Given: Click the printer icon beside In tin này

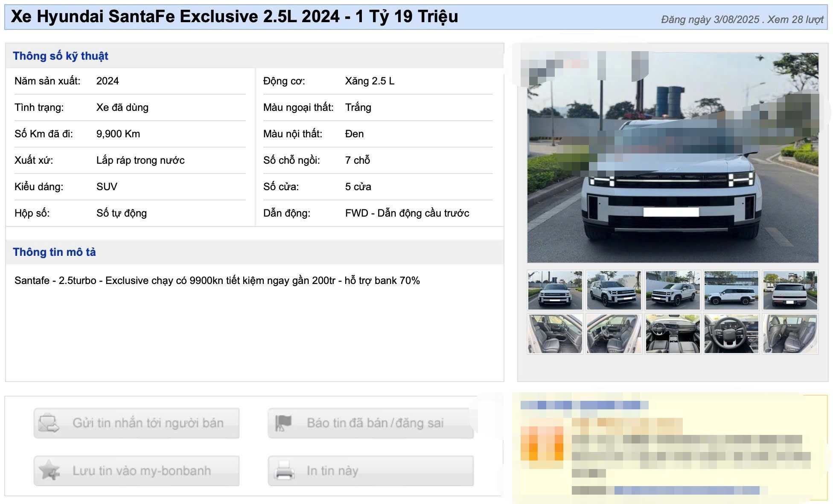Looking at the screenshot, I should tap(284, 470).
